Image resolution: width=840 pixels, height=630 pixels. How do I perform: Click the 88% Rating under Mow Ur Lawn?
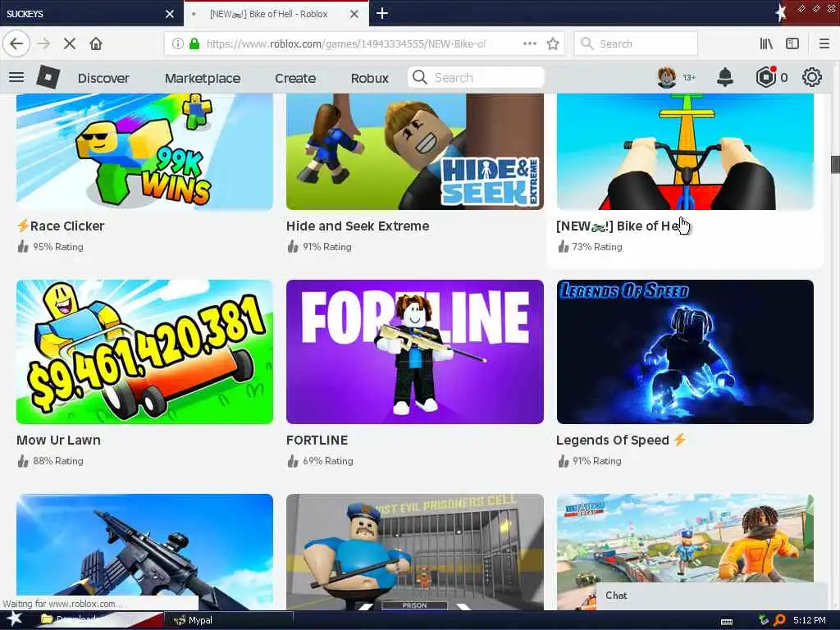[58, 461]
